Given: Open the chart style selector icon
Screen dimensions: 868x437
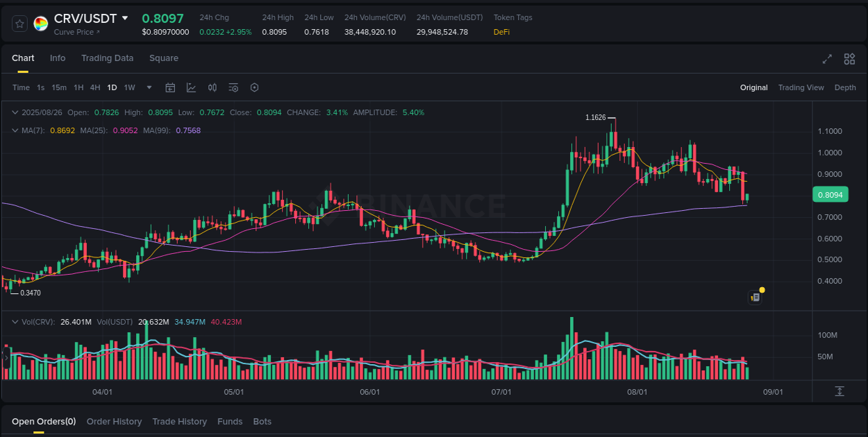Looking at the screenshot, I should (191, 87).
